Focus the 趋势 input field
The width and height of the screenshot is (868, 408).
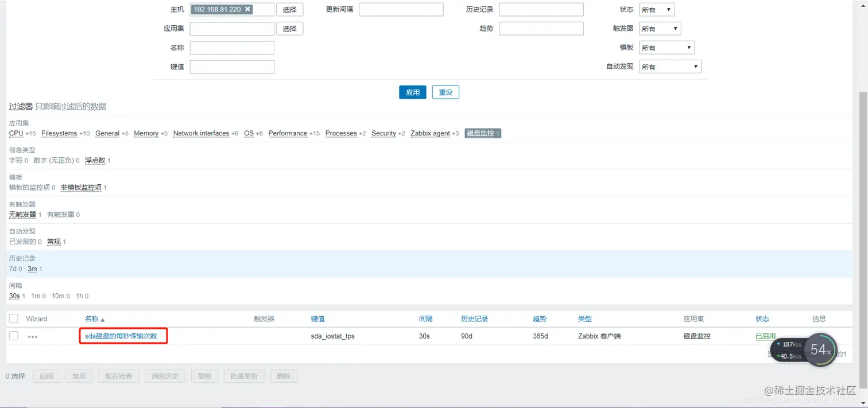(541, 29)
